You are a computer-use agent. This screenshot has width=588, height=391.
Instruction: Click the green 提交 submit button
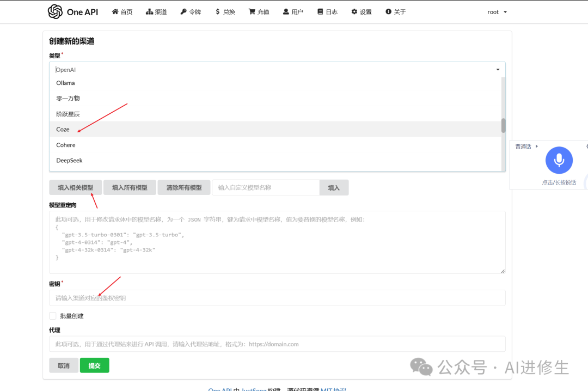95,365
